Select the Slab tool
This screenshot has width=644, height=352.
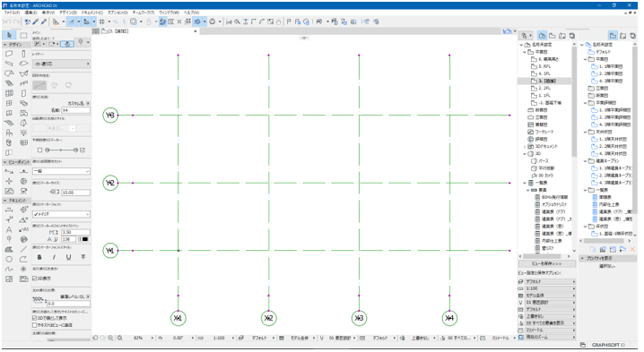click(23, 64)
